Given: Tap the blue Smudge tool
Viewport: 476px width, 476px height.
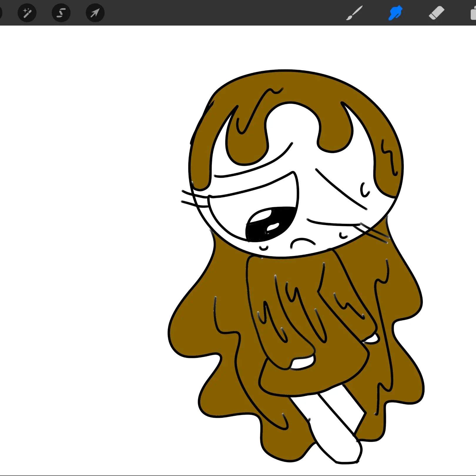Looking at the screenshot, I should tap(395, 13).
